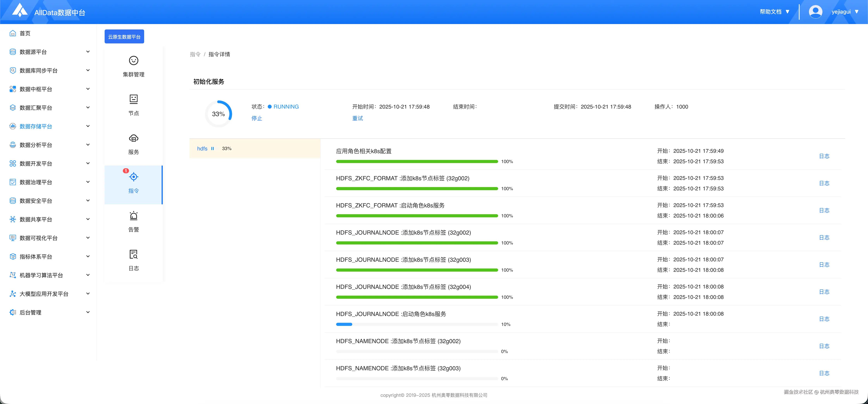The image size is (868, 404).
Task: Click the 重试 link
Action: coord(357,118)
